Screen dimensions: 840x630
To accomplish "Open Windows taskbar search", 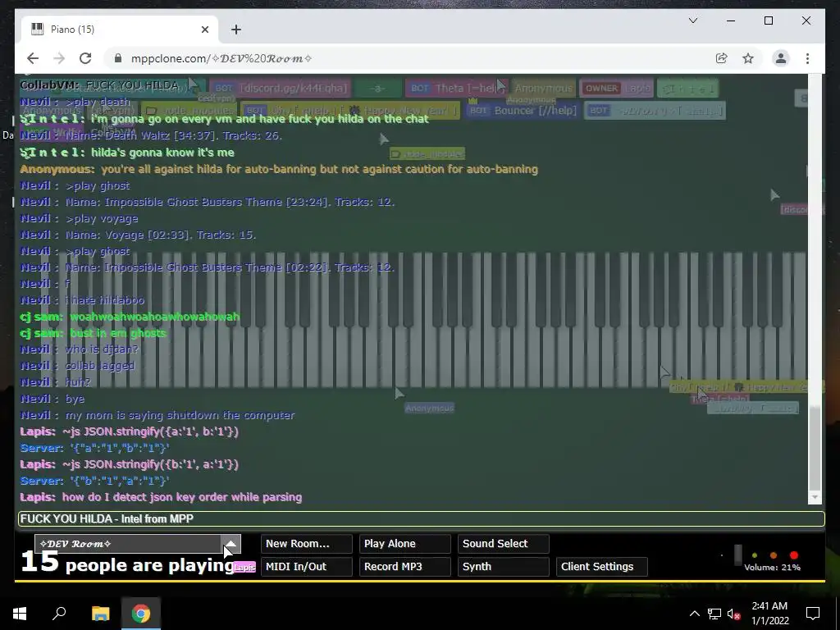I will click(x=59, y=614).
